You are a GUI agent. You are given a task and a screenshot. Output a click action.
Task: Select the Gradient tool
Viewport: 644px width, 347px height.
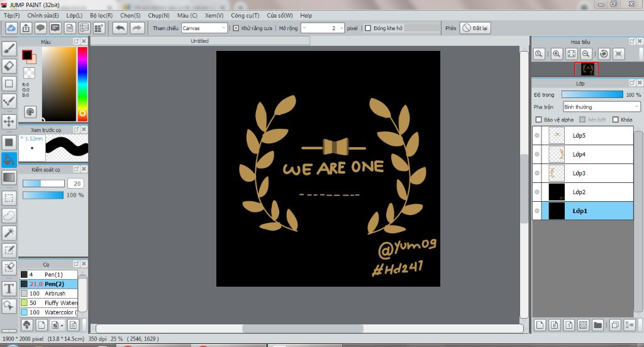point(9,177)
